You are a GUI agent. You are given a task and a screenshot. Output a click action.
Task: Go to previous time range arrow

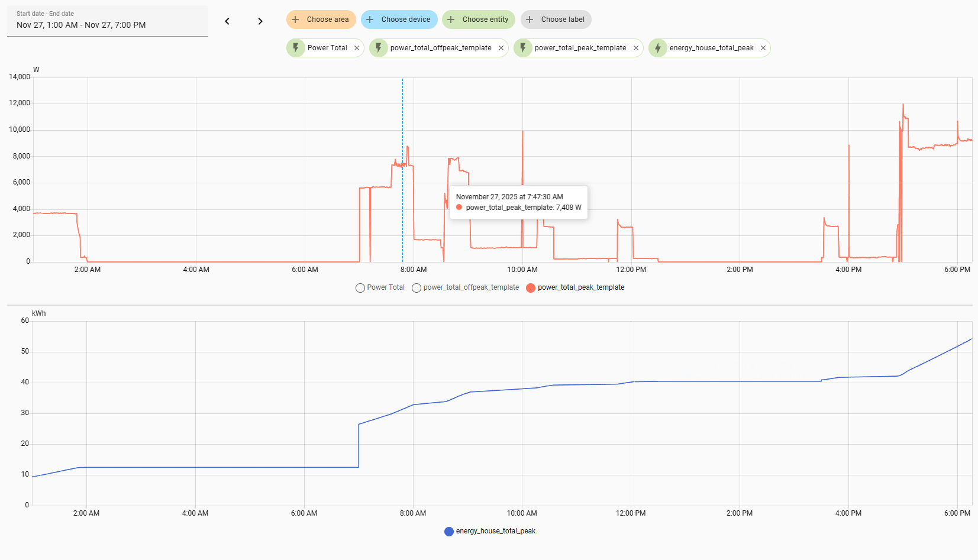[227, 21]
